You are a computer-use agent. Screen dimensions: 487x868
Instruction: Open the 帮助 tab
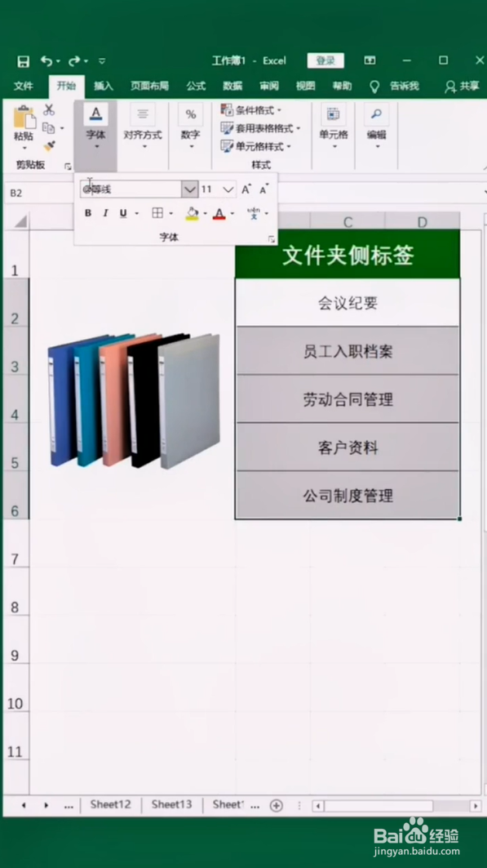pyautogui.click(x=342, y=86)
